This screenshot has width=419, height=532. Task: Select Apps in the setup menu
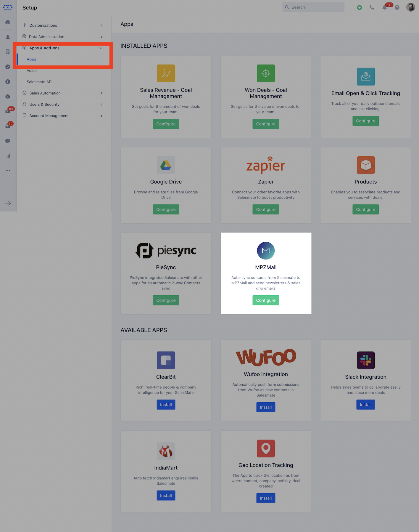pos(31,59)
